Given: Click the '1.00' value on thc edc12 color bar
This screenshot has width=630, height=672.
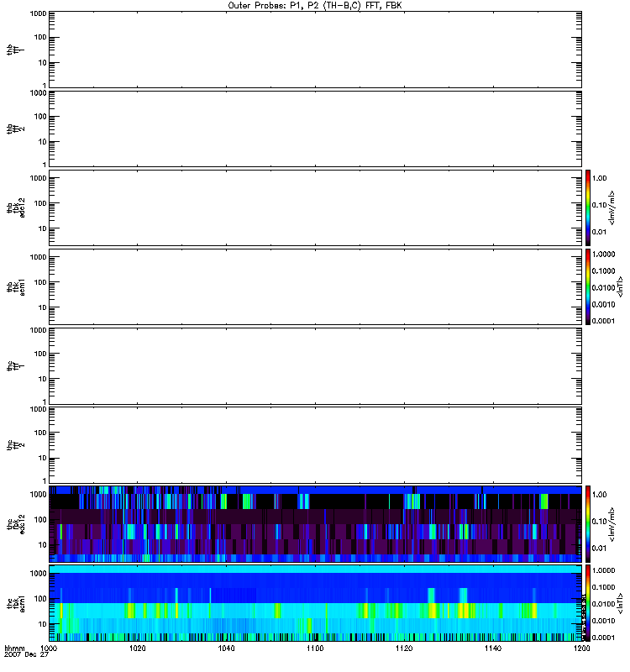Looking at the screenshot, I should pyautogui.click(x=599, y=495).
